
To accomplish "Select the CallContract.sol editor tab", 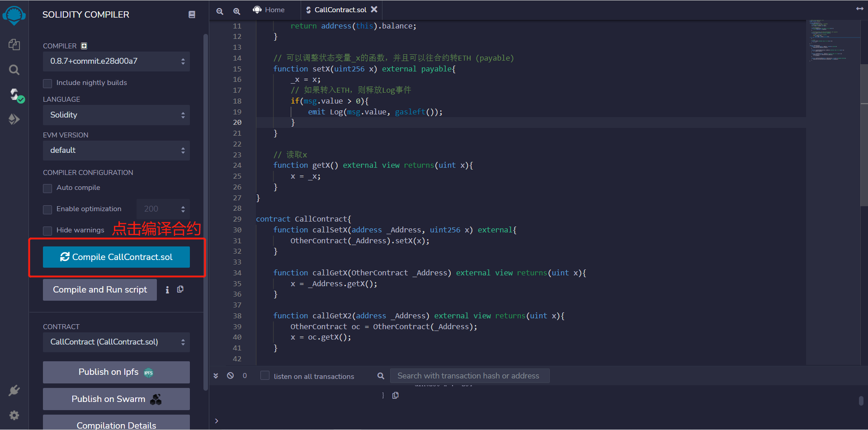I will click(340, 9).
